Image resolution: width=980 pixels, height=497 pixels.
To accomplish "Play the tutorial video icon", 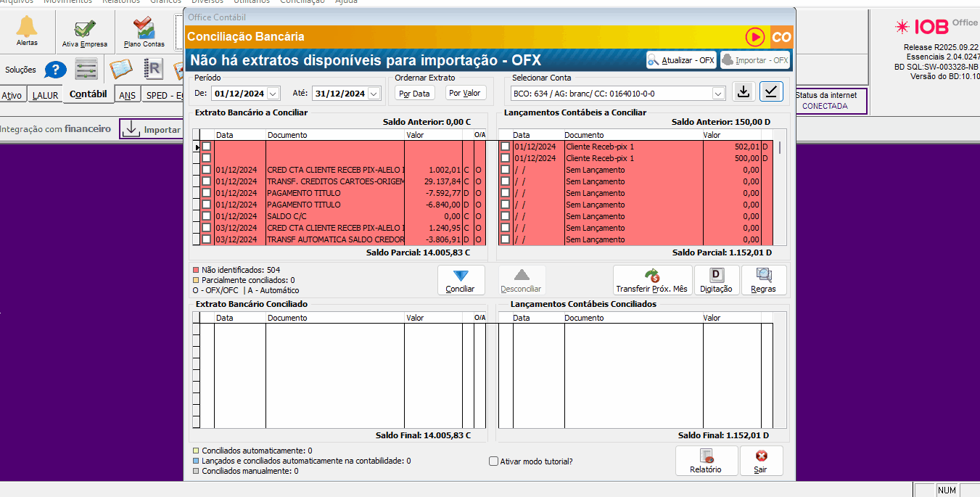I will tap(755, 37).
